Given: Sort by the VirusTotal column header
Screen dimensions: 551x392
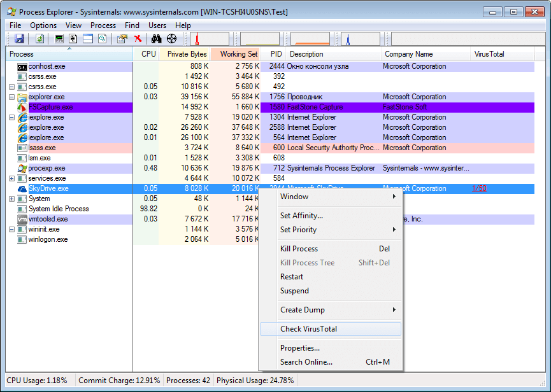Looking at the screenshot, I should [503, 54].
